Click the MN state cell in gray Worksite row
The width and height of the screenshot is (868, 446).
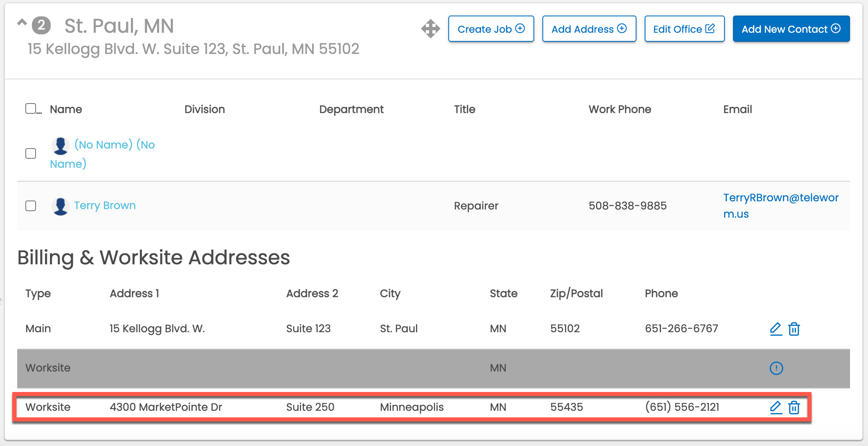pyautogui.click(x=498, y=367)
